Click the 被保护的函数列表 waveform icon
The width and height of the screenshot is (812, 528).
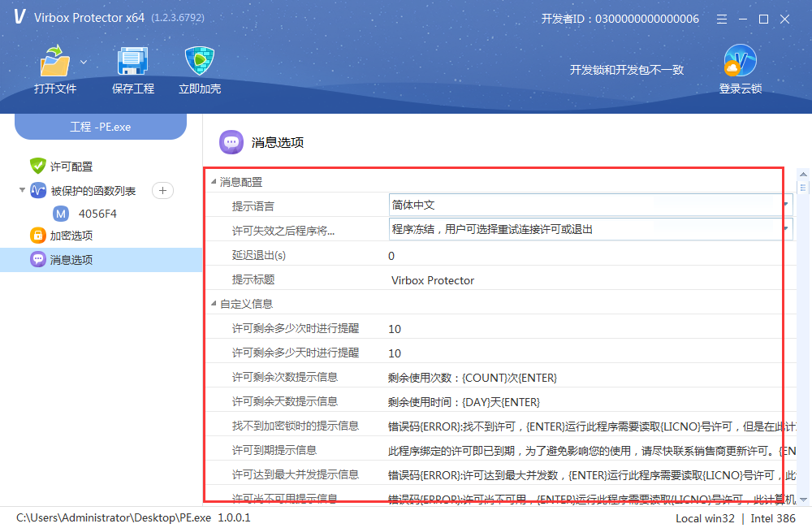[38, 191]
